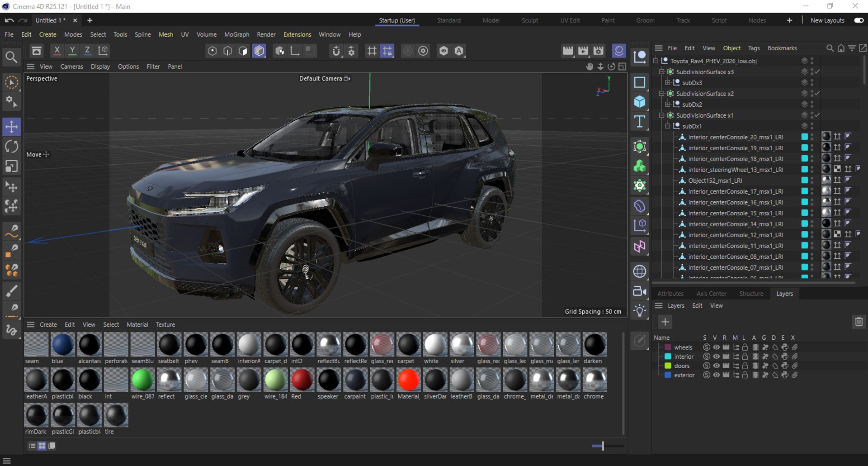Add a Text spline object
868x466 pixels.
640,122
